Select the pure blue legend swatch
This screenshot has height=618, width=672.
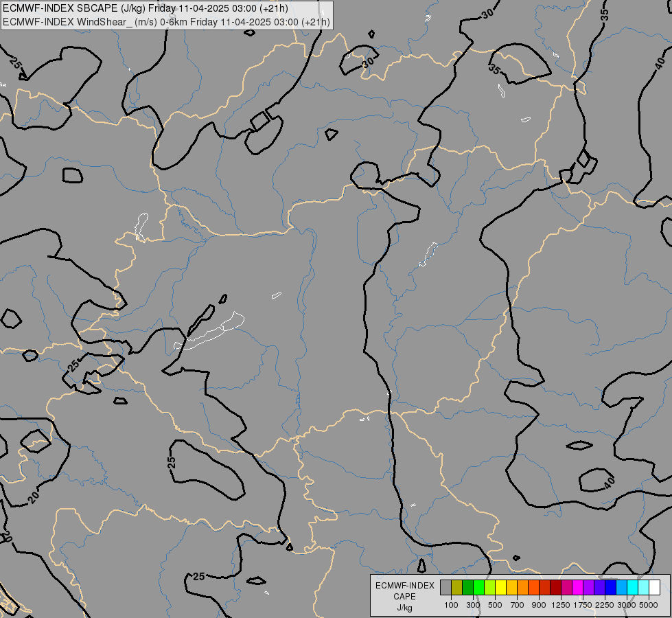click(x=610, y=587)
